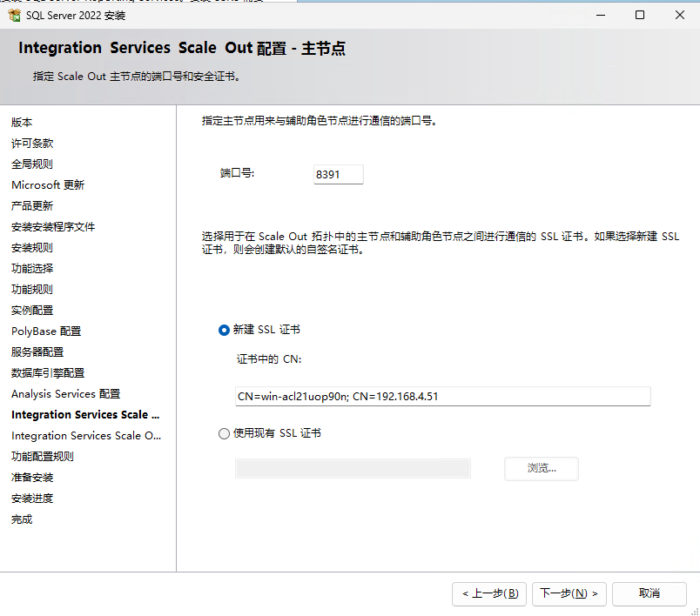Viewport: 700px width, 616px height.
Task: Click the window resize grip in bottom corner
Action: (695, 611)
